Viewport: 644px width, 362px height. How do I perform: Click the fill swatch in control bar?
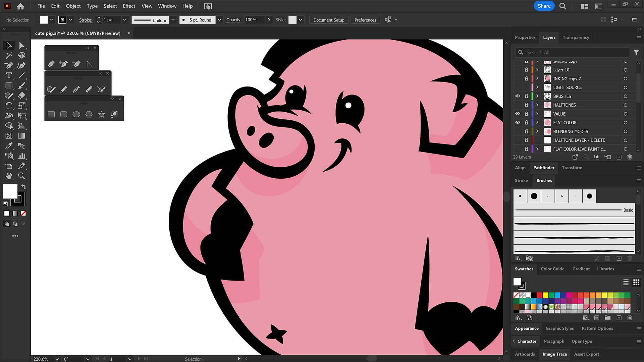44,20
